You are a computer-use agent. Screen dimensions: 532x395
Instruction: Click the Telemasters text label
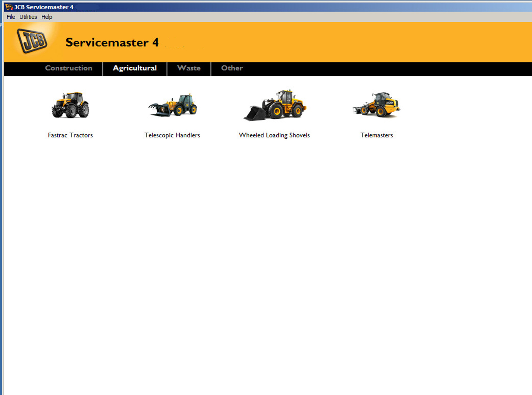pyautogui.click(x=376, y=135)
